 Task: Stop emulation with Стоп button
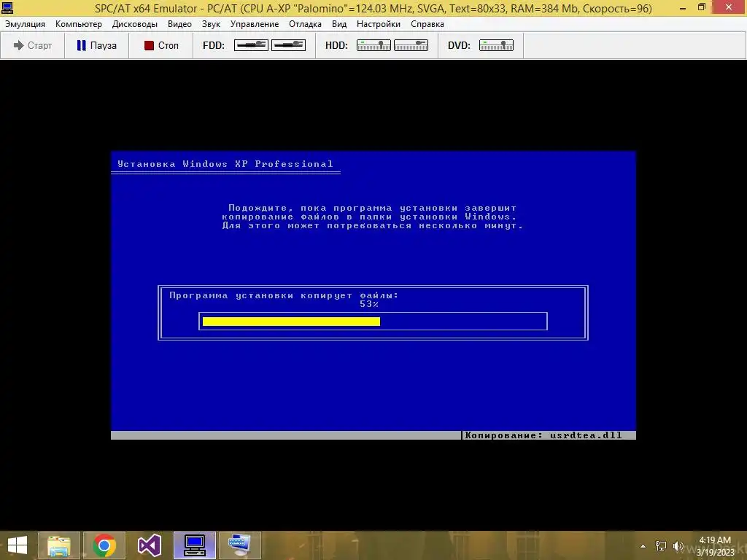click(x=161, y=45)
